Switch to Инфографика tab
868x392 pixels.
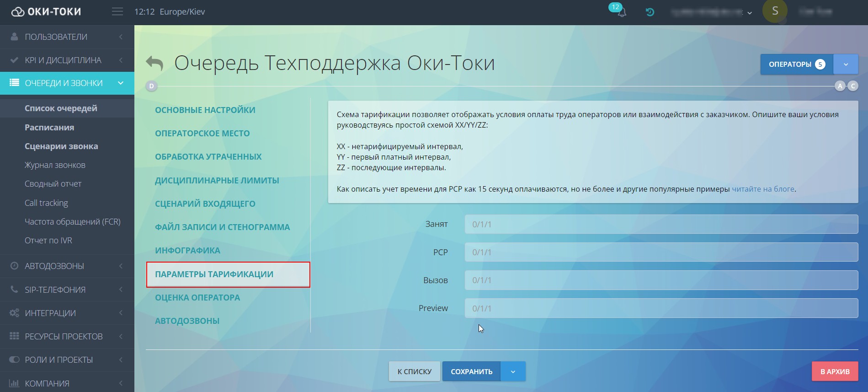(x=187, y=250)
